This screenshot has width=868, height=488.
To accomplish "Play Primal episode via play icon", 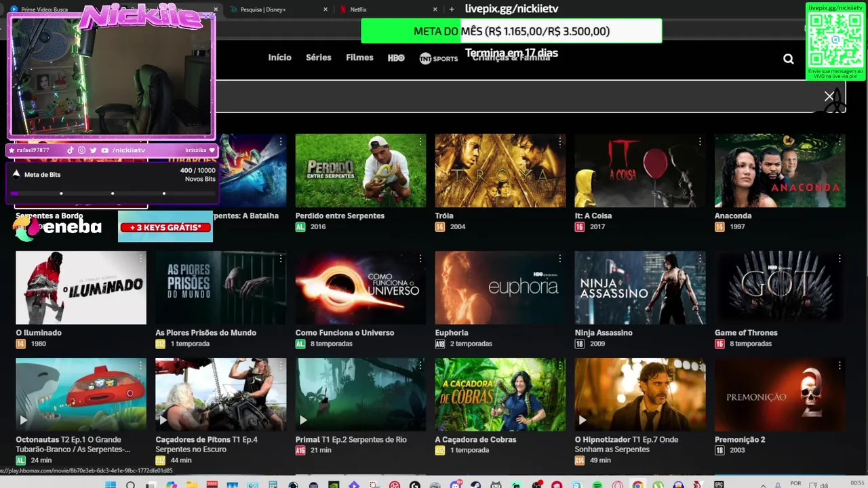I will [303, 420].
